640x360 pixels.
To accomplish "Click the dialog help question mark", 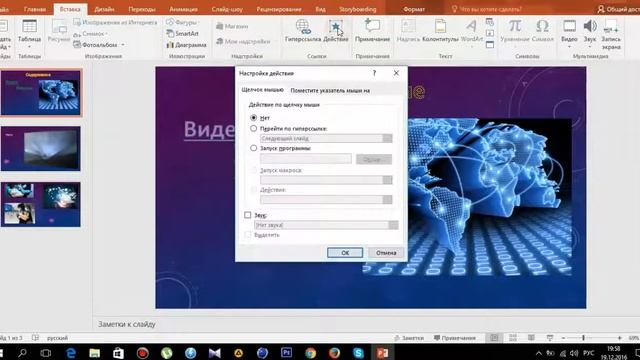I will coord(374,73).
